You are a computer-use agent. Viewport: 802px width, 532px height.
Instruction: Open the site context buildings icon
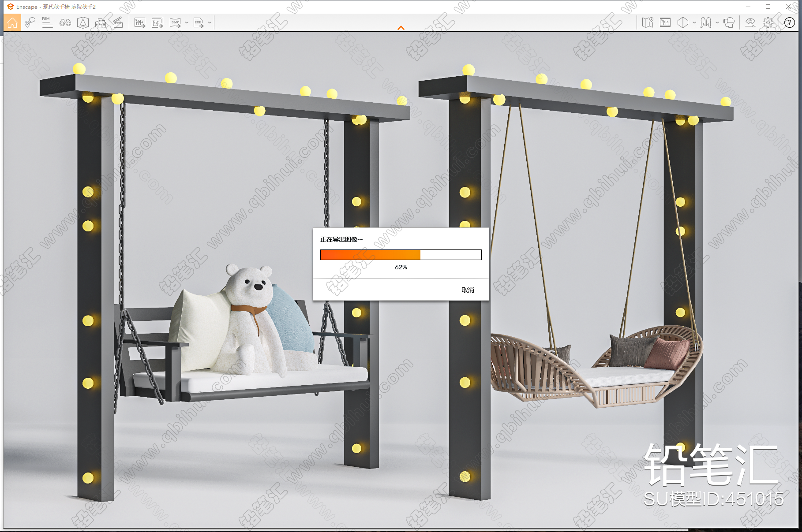point(101,22)
